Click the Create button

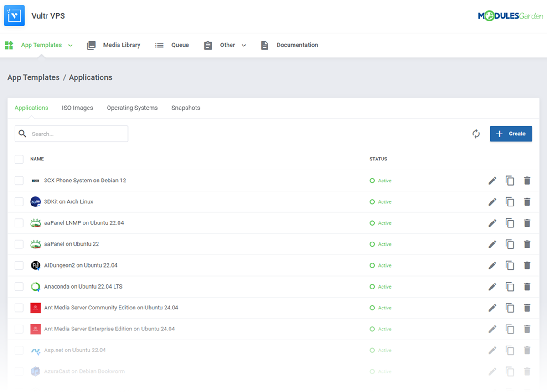(511, 134)
